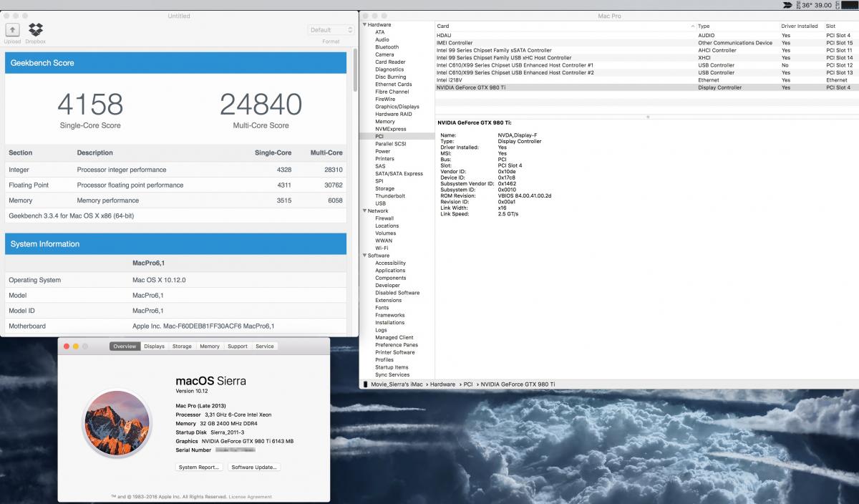
Task: Switch to the Service tab
Action: pos(265,346)
